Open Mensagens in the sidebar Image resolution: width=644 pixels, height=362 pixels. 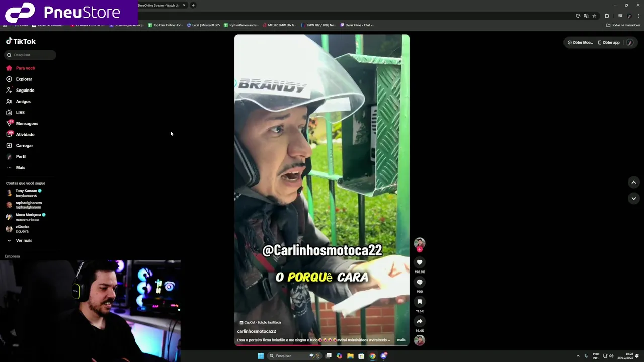tap(22, 123)
